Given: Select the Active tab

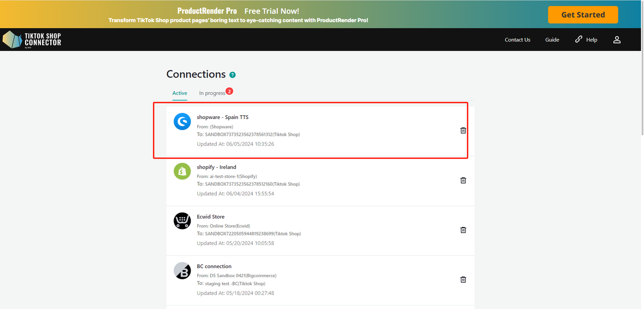Looking at the screenshot, I should click(180, 93).
